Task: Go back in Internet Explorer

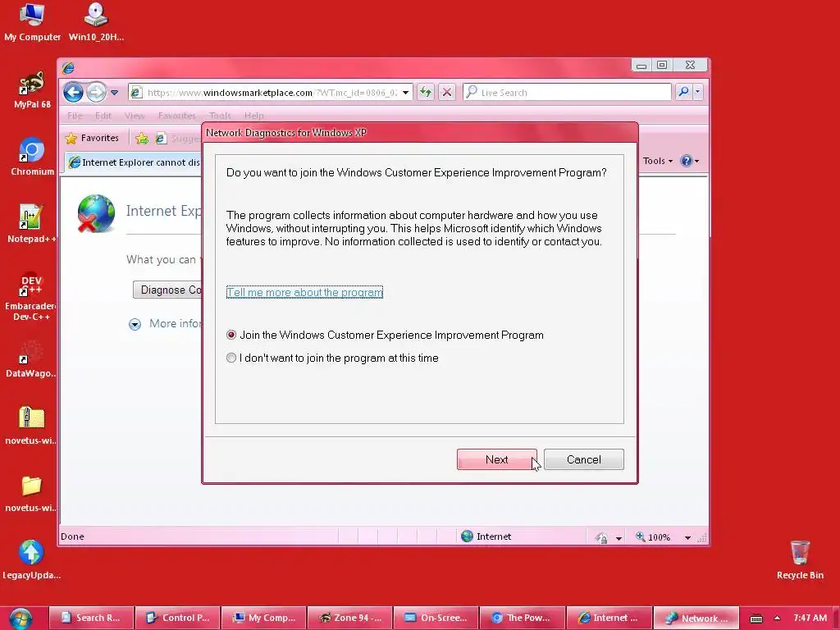Action: pyautogui.click(x=73, y=93)
